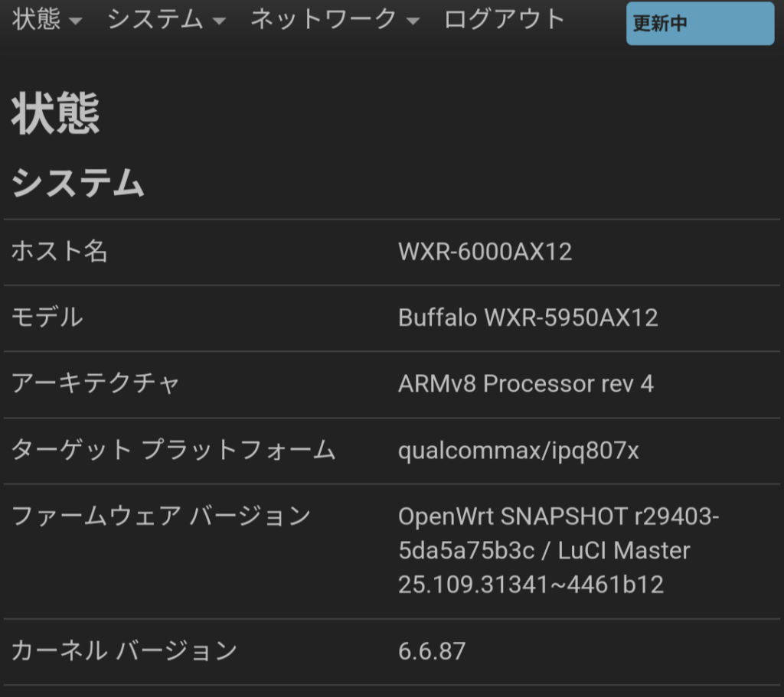Click the アーキテクチャ label

click(95, 384)
